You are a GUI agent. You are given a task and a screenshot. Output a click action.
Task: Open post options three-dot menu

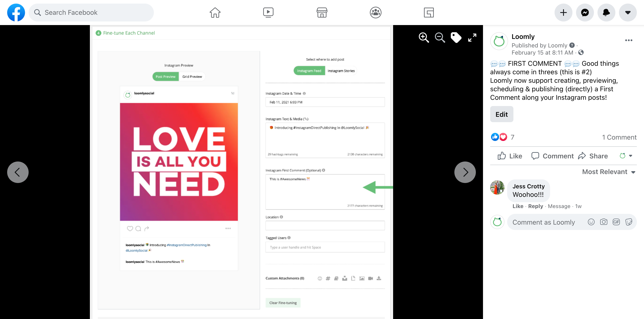click(629, 40)
